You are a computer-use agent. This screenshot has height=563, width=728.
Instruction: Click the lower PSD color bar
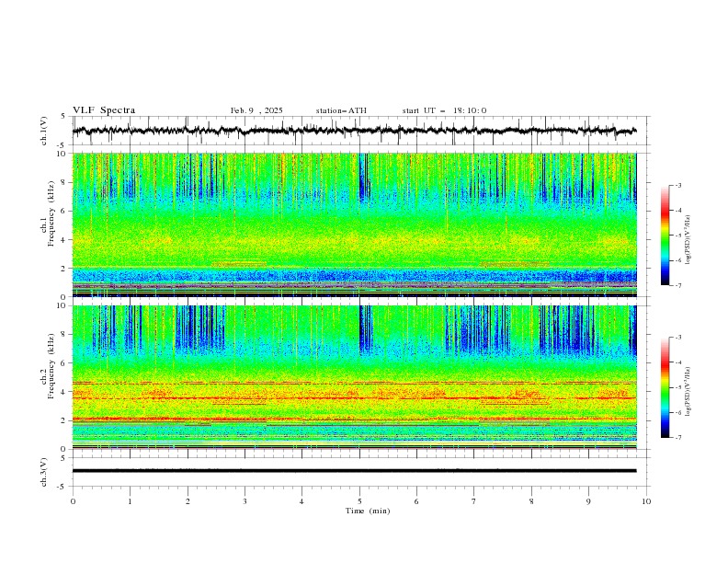(x=665, y=387)
